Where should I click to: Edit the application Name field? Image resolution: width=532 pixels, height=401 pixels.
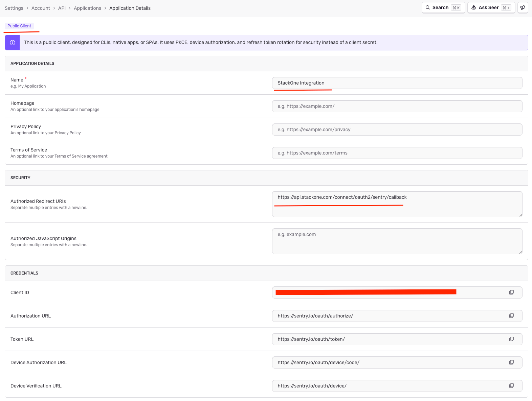(x=397, y=83)
